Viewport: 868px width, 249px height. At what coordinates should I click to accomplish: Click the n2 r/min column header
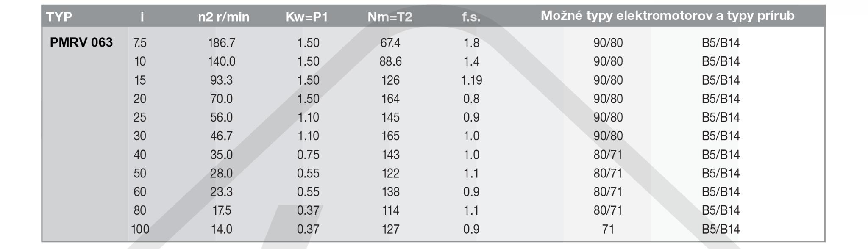coord(224,17)
